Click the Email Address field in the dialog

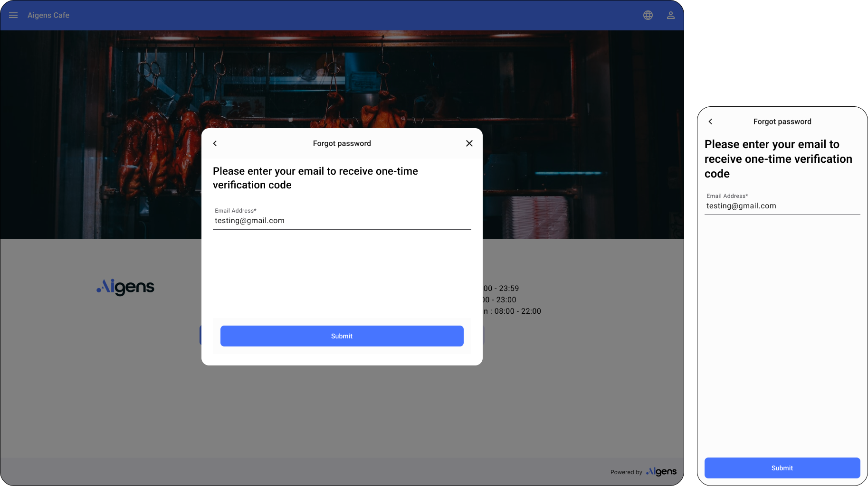[x=342, y=220]
